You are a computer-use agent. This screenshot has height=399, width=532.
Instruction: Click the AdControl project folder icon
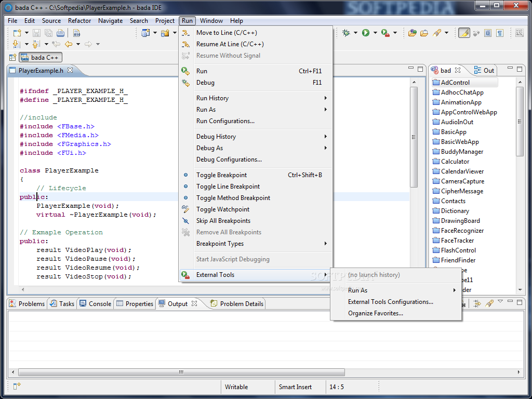436,83
